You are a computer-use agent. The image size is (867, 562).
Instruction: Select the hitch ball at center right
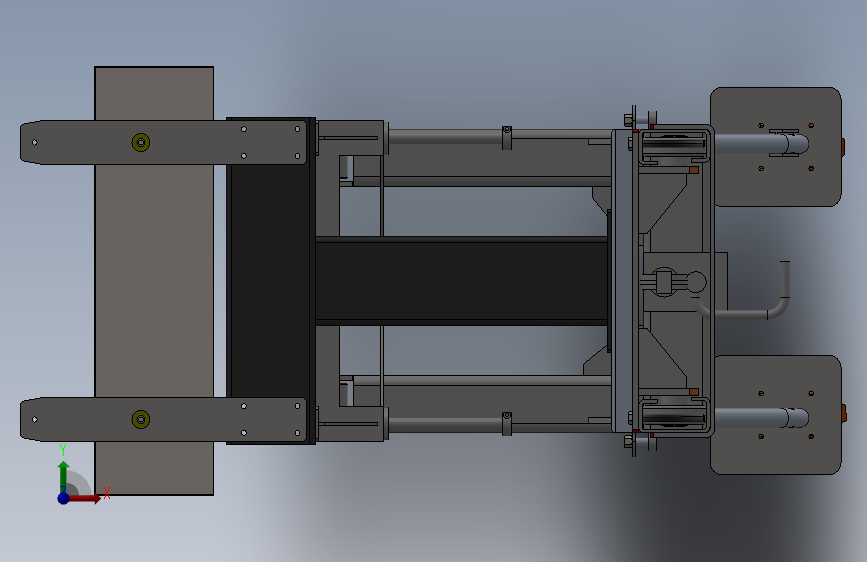point(696,282)
